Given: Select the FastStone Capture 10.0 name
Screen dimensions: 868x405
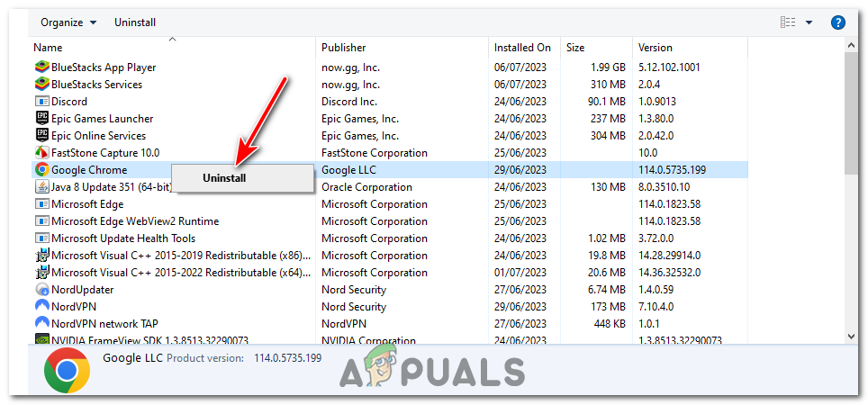Looking at the screenshot, I should [x=105, y=153].
